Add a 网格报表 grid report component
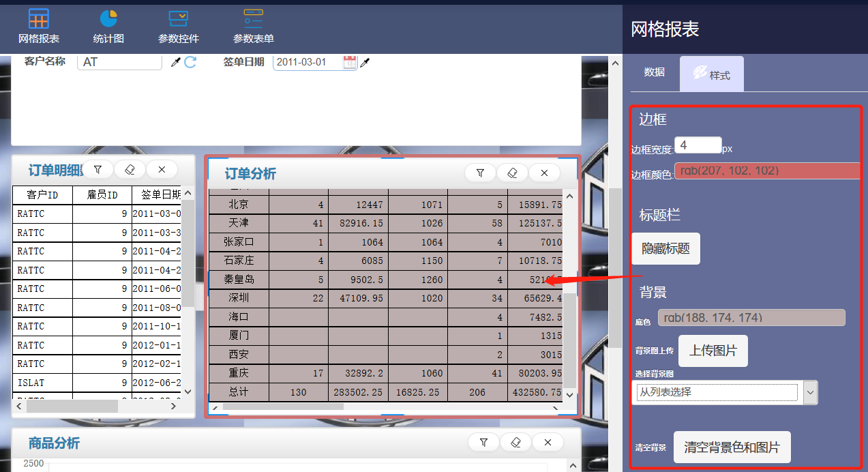 tap(39, 26)
